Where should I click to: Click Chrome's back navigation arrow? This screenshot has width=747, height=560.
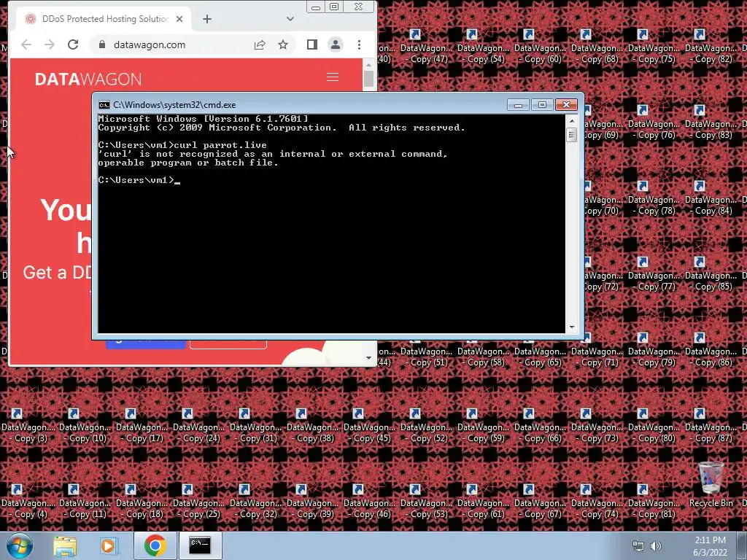pos(26,44)
